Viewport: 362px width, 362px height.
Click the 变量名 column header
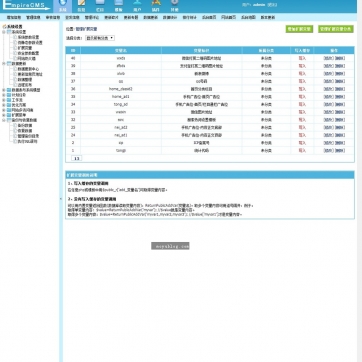coord(121,50)
